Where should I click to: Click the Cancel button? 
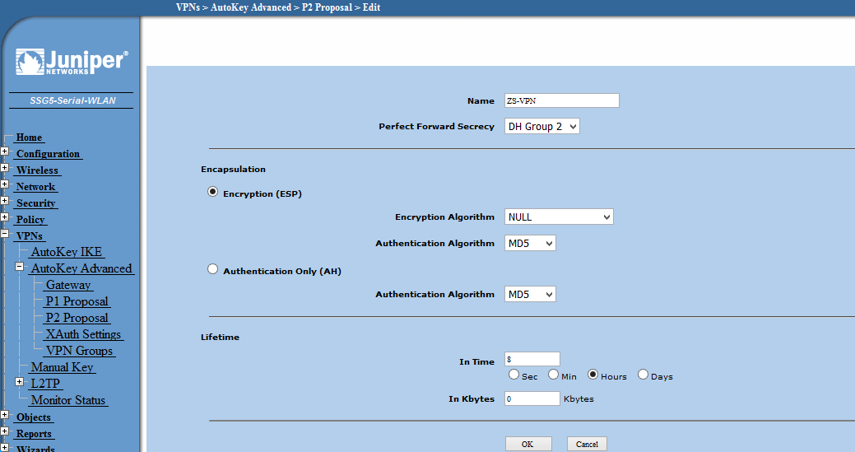click(x=587, y=444)
